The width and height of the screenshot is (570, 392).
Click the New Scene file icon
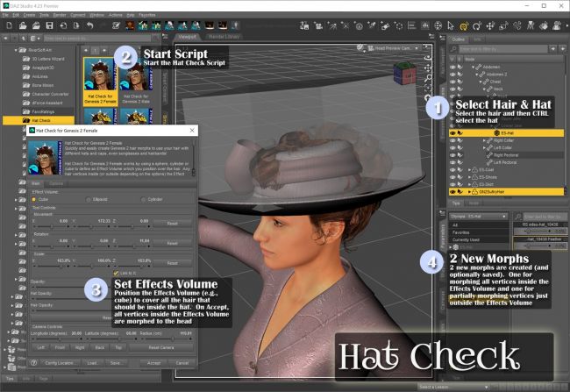pyautogui.click(x=10, y=25)
